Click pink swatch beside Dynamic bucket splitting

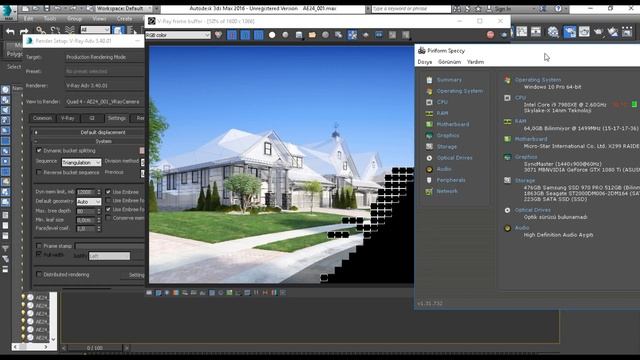click(x=142, y=151)
